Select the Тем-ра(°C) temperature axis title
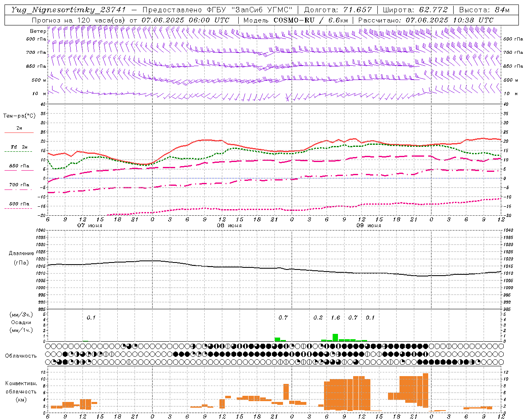Screen dimensions: 525x420 pyautogui.click(x=19, y=116)
